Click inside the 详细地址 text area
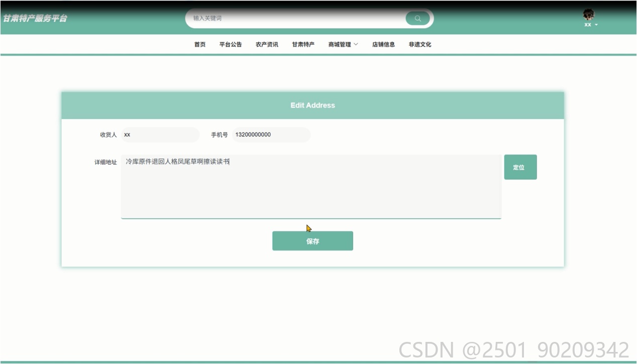Viewport: 637px width, 364px height. tap(311, 187)
